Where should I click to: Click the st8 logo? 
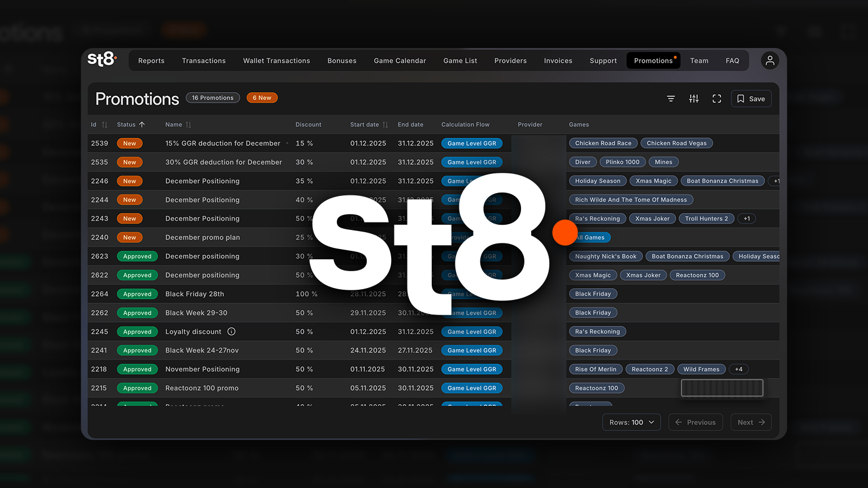click(102, 59)
